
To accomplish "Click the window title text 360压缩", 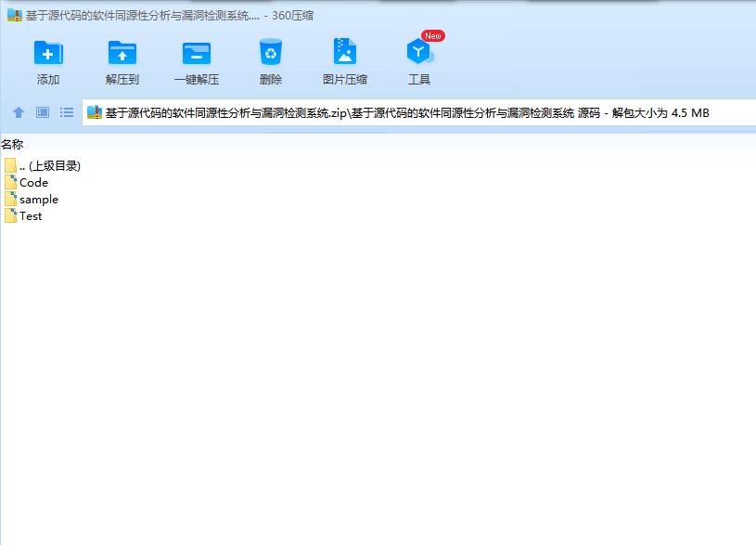I will pyautogui.click(x=293, y=16).
